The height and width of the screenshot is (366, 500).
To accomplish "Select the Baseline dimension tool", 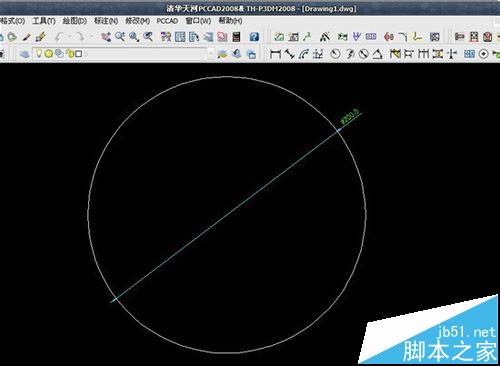I will tap(409, 54).
